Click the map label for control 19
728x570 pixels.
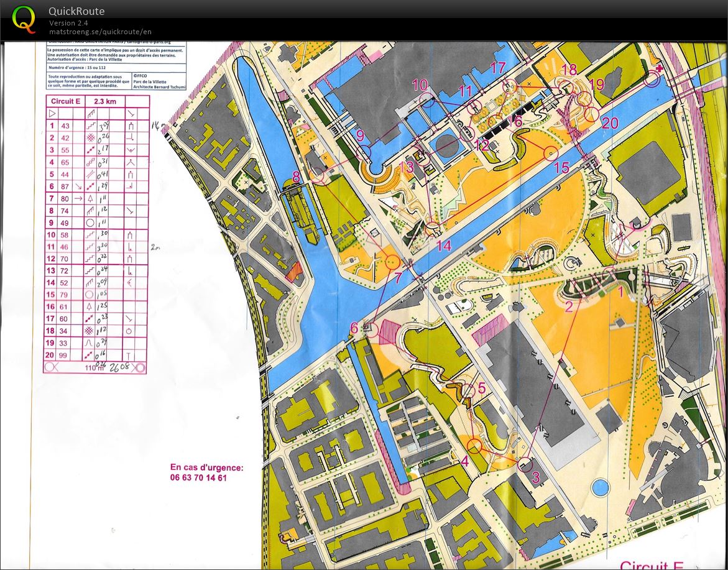(597, 85)
